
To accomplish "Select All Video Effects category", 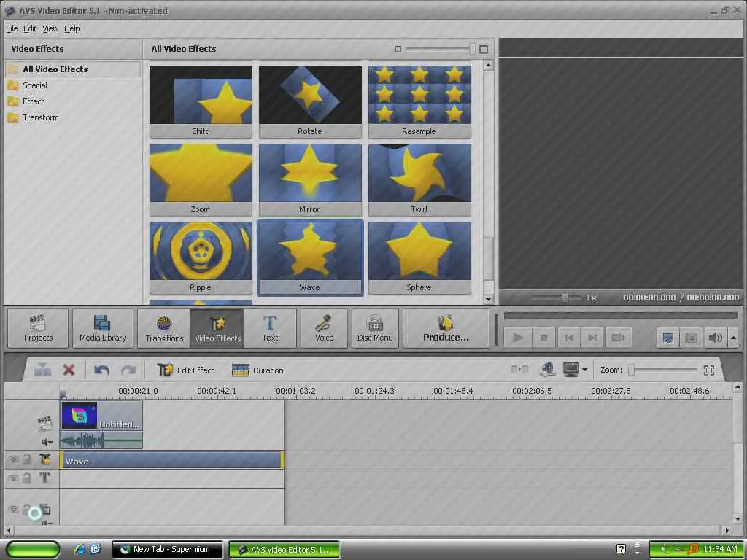I will click(x=73, y=69).
